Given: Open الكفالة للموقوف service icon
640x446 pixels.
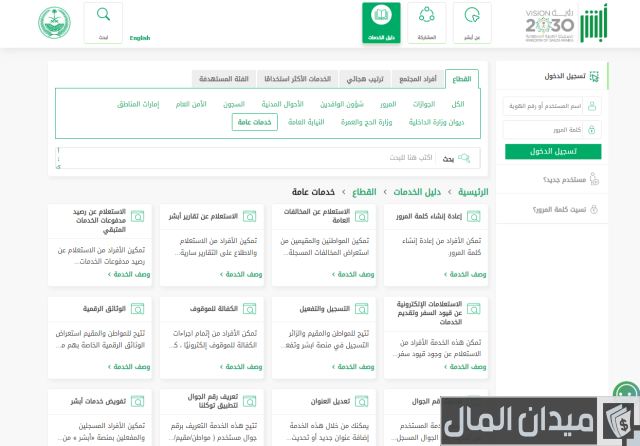Looking at the screenshot, I should (249, 309).
